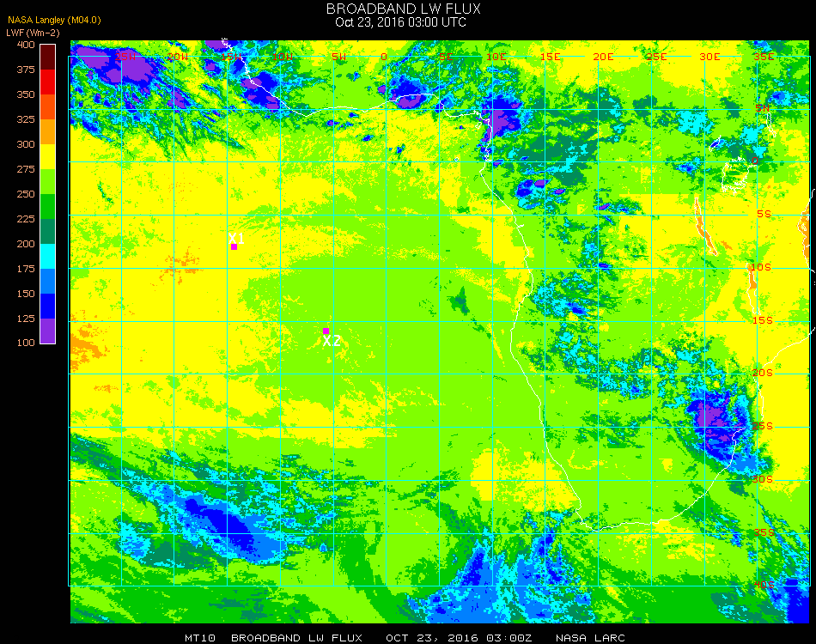Select the purple 100 legend color band
Viewport: 816px width, 644px height.
pos(48,331)
